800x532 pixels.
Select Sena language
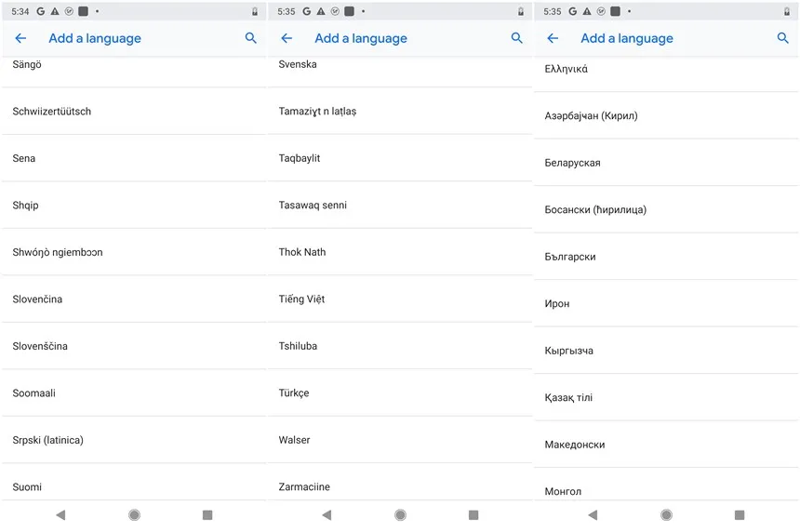click(x=134, y=158)
